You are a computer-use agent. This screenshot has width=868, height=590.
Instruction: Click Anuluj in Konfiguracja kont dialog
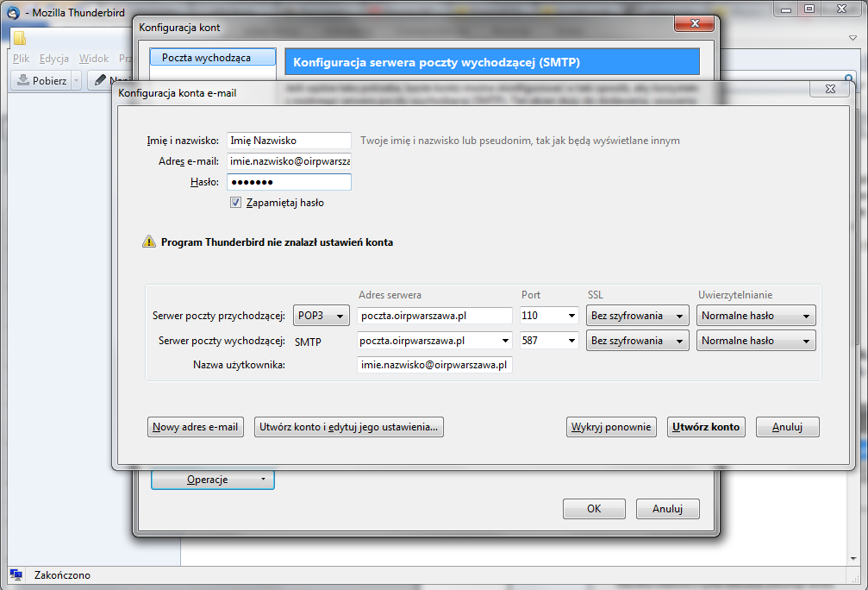click(668, 509)
